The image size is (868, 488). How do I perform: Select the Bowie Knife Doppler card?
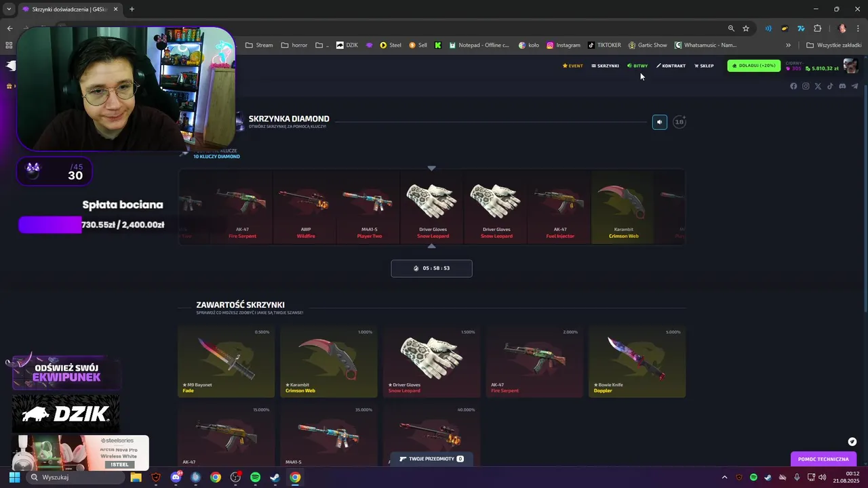[637, 362]
